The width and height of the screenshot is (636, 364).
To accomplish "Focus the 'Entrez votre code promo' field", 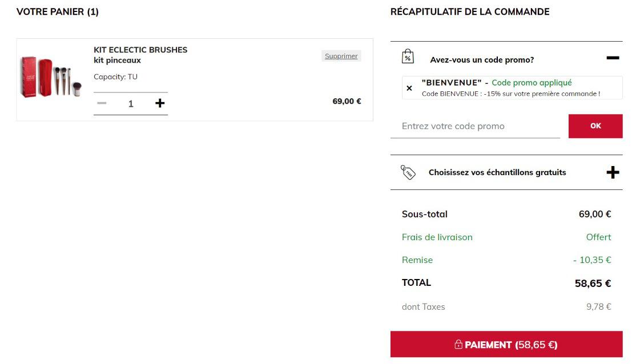I will pos(475,126).
